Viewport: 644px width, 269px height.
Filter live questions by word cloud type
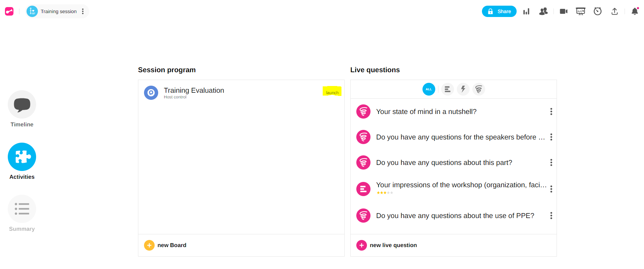coord(478,89)
